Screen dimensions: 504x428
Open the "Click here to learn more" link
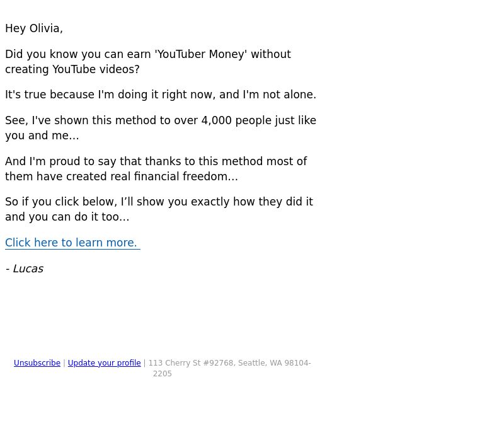pos(72,243)
